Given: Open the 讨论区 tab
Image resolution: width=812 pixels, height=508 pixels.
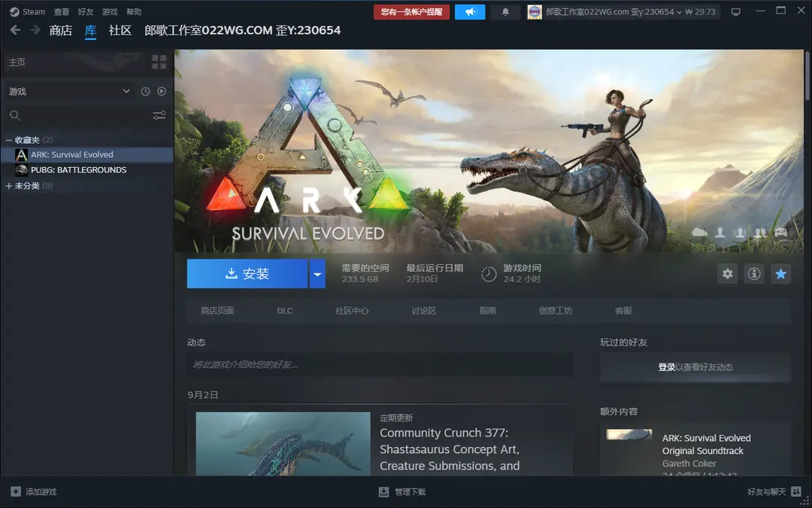Looking at the screenshot, I should 424,311.
